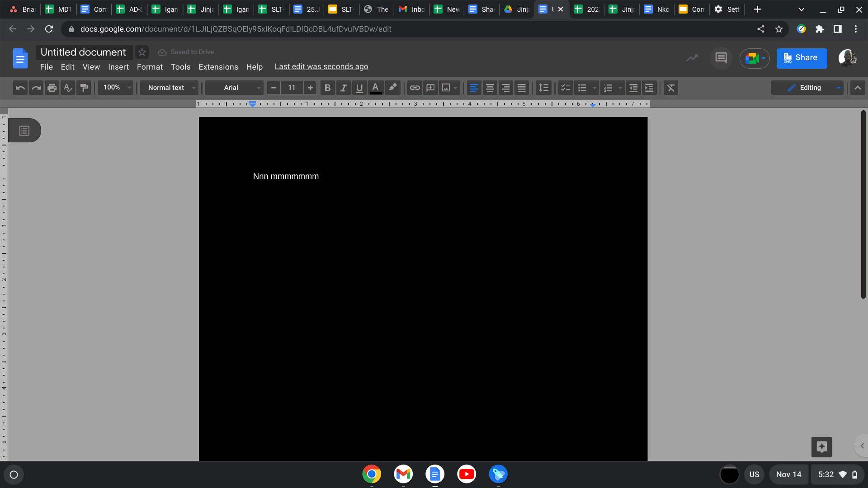
Task: Click the Print icon in toolbar
Action: (52, 88)
